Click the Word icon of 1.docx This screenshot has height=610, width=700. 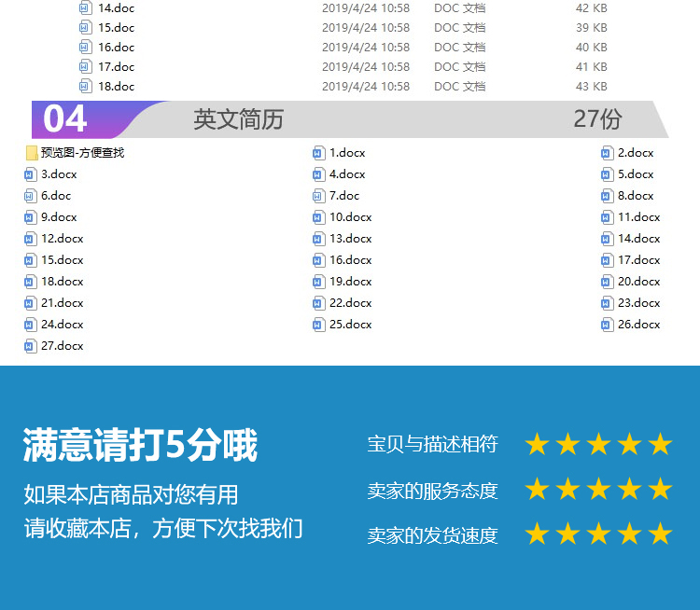pos(318,153)
